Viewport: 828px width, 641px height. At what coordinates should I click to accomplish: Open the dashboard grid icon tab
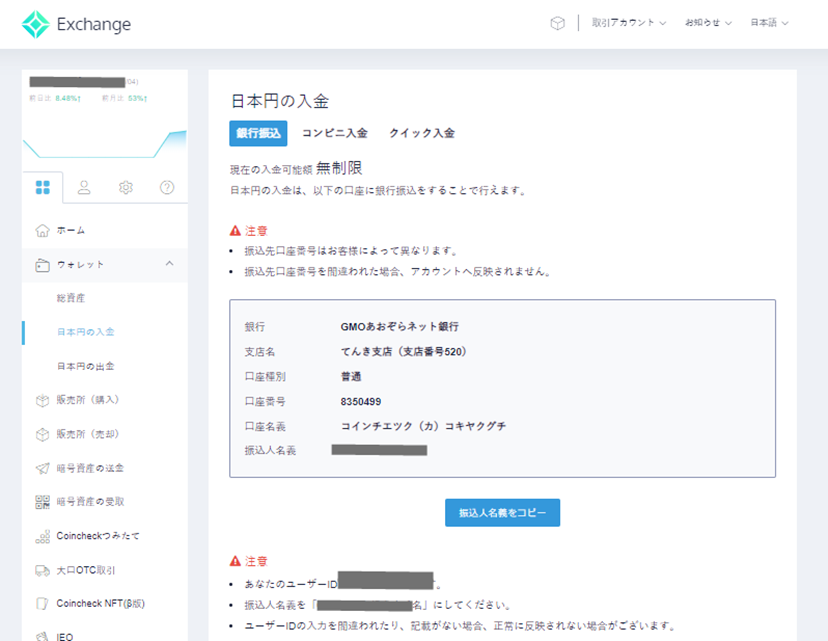click(42, 187)
